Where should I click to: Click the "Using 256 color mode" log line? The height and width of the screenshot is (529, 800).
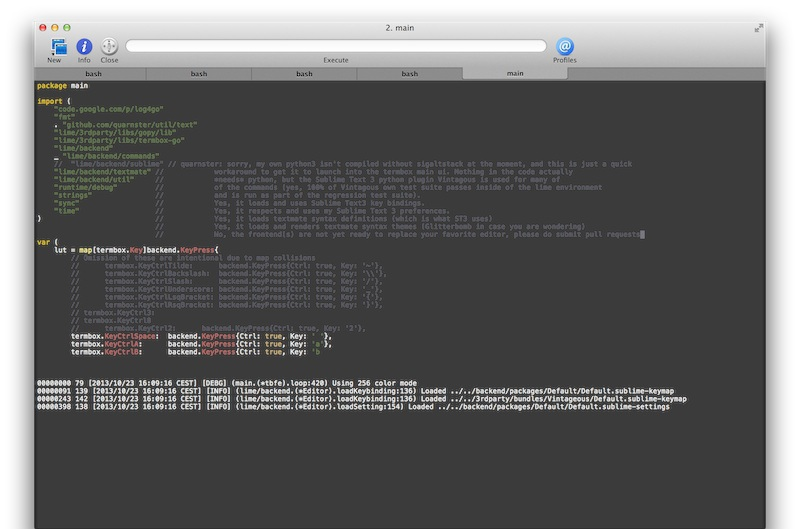227,383
